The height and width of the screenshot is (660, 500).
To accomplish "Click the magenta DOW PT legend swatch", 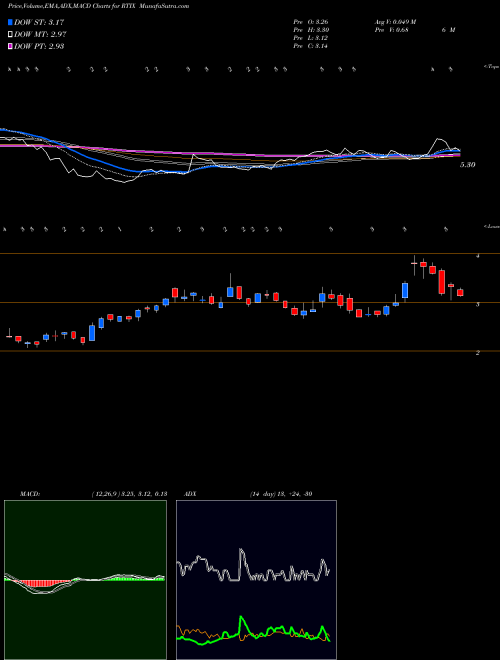I will [x=11, y=46].
